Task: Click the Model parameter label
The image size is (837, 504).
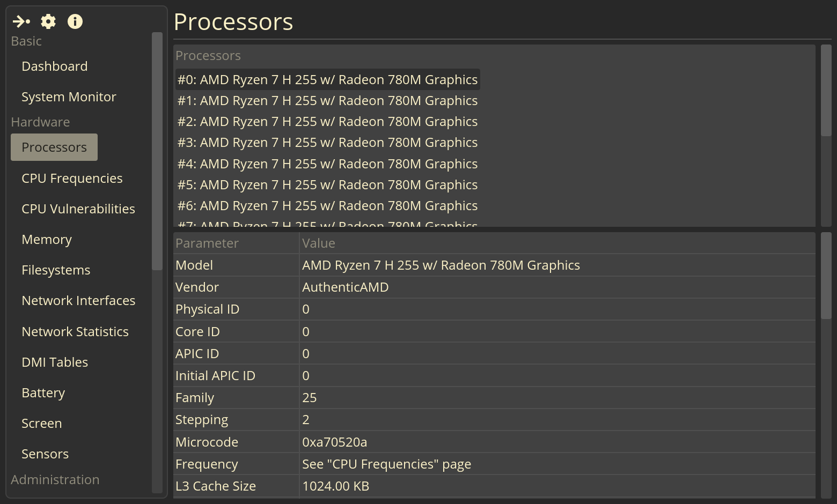Action: (x=194, y=265)
